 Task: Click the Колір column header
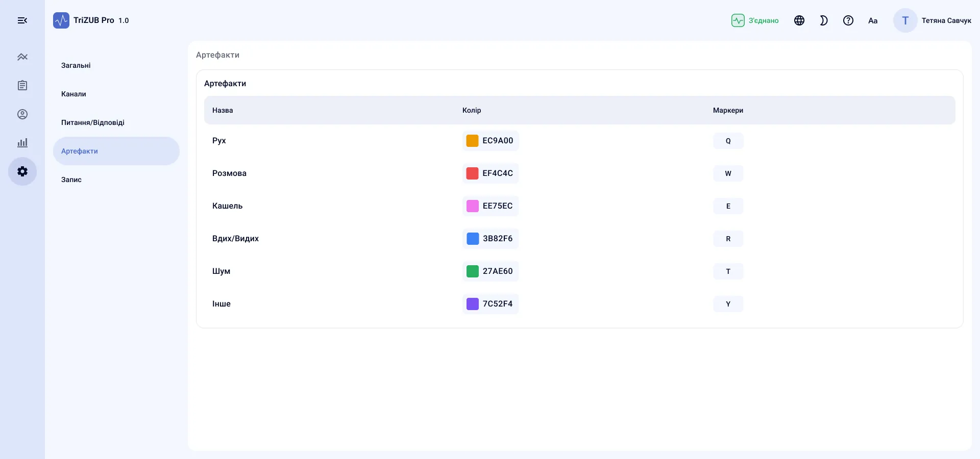pos(472,110)
